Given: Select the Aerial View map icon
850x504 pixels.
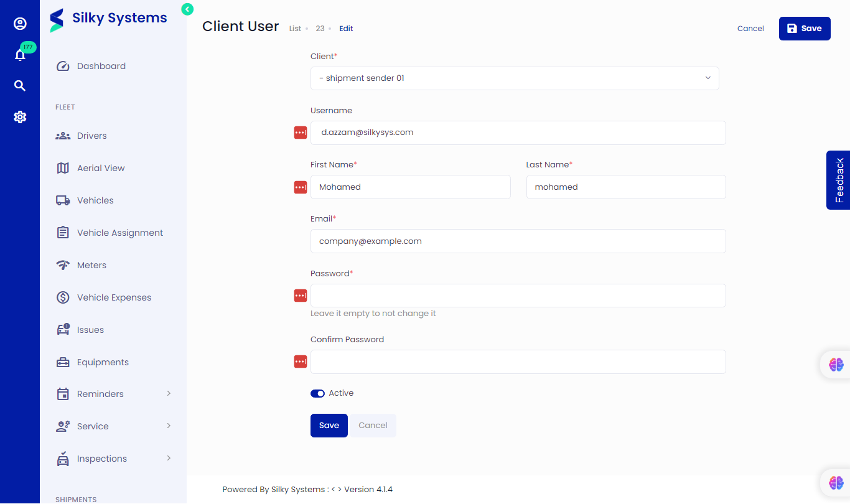Looking at the screenshot, I should pos(62,167).
